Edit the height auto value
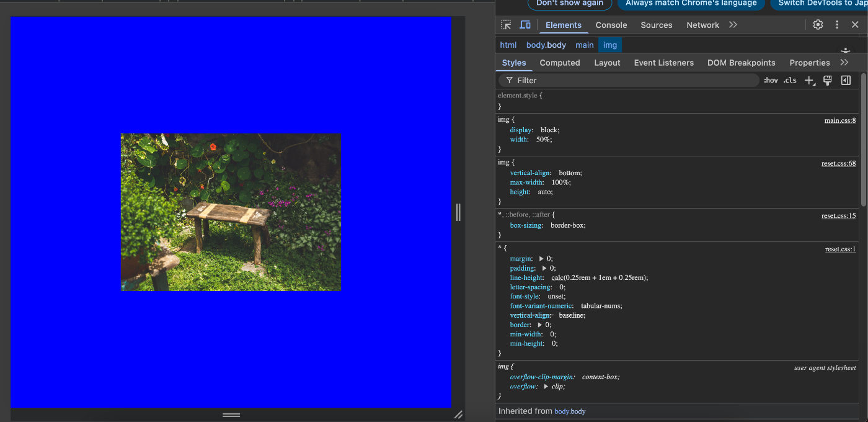The width and height of the screenshot is (868, 422). 545,192
